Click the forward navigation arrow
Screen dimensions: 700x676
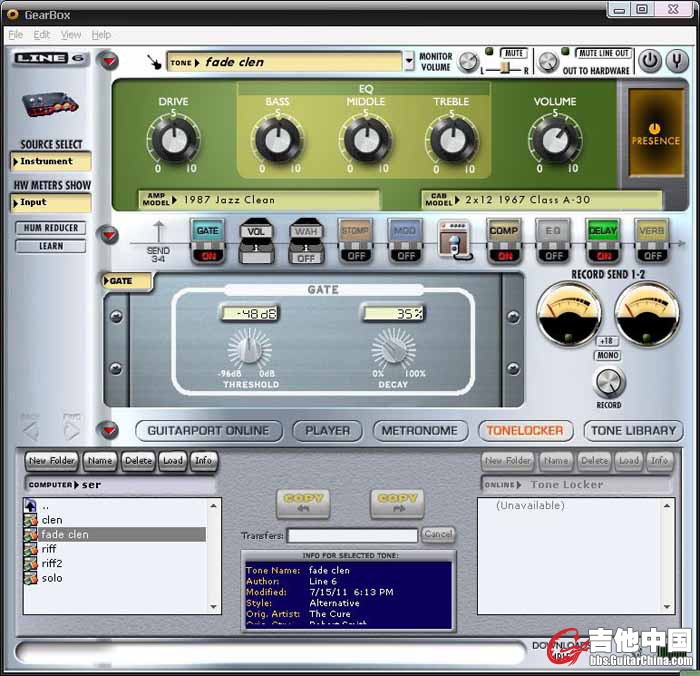[71, 430]
